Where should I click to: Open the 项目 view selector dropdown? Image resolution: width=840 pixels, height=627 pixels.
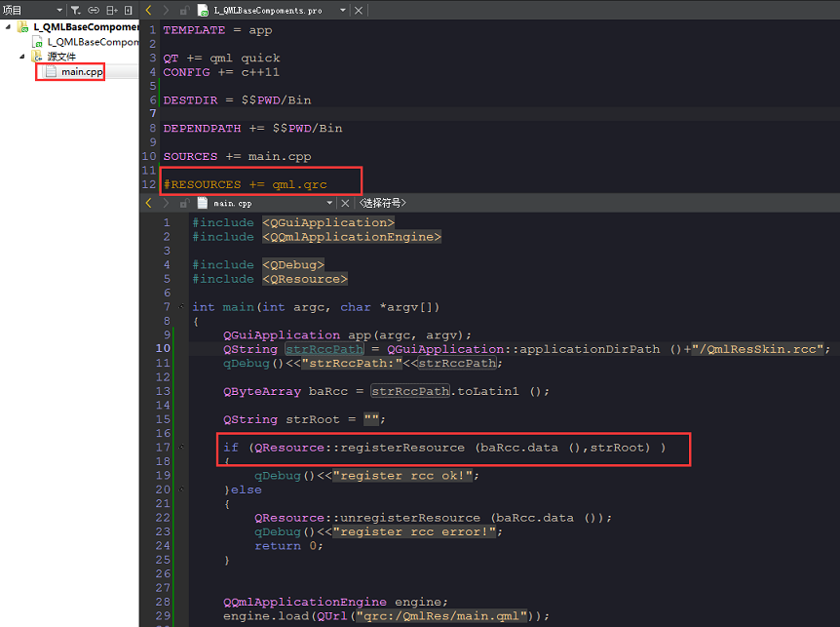pos(32,10)
